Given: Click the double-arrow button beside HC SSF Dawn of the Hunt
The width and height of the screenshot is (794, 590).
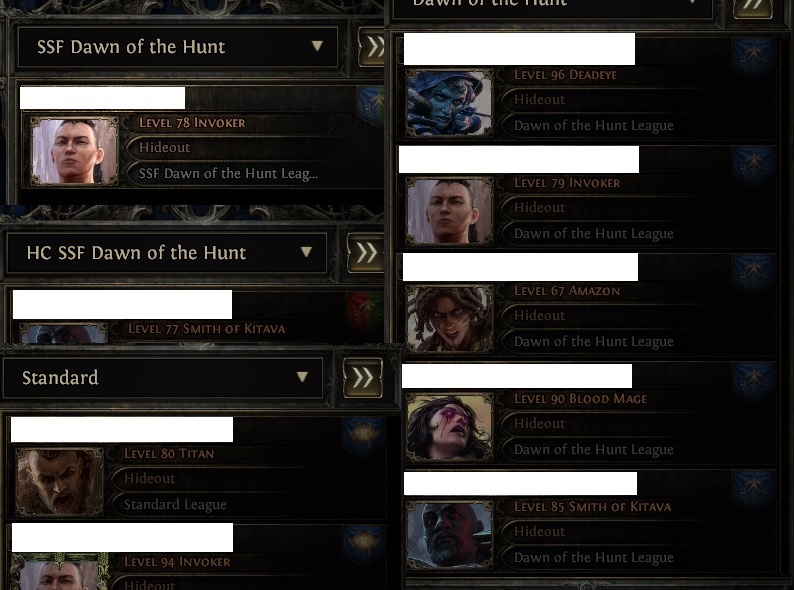Looking at the screenshot, I should coord(366,252).
